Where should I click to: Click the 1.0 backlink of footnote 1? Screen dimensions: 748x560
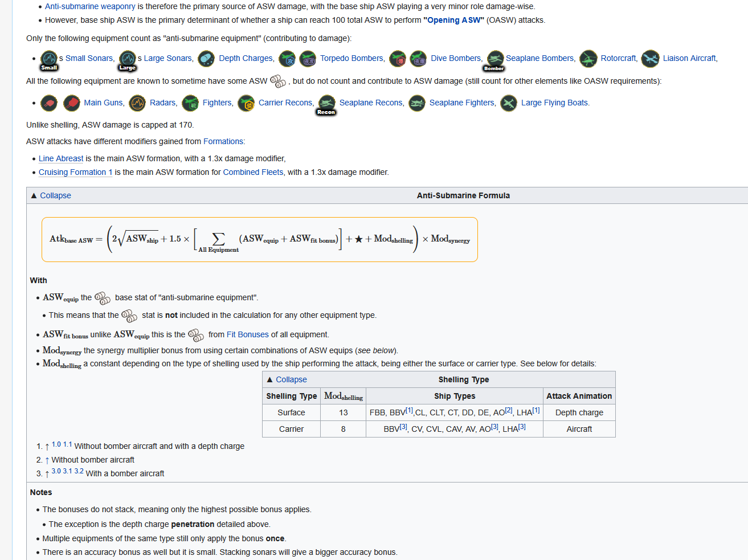(x=56, y=444)
